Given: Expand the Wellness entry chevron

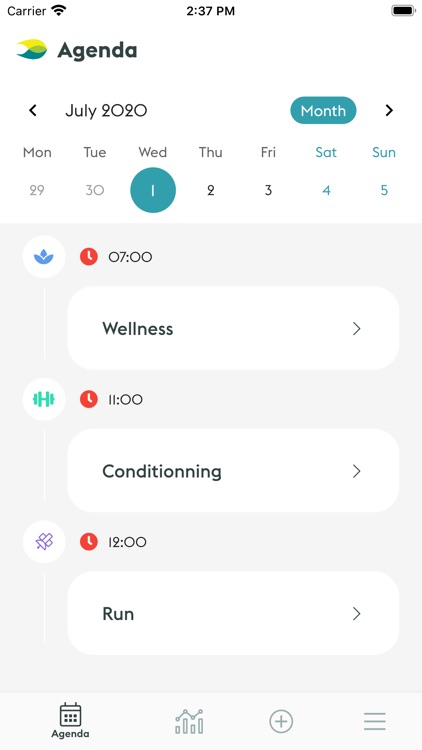Looking at the screenshot, I should [x=356, y=329].
